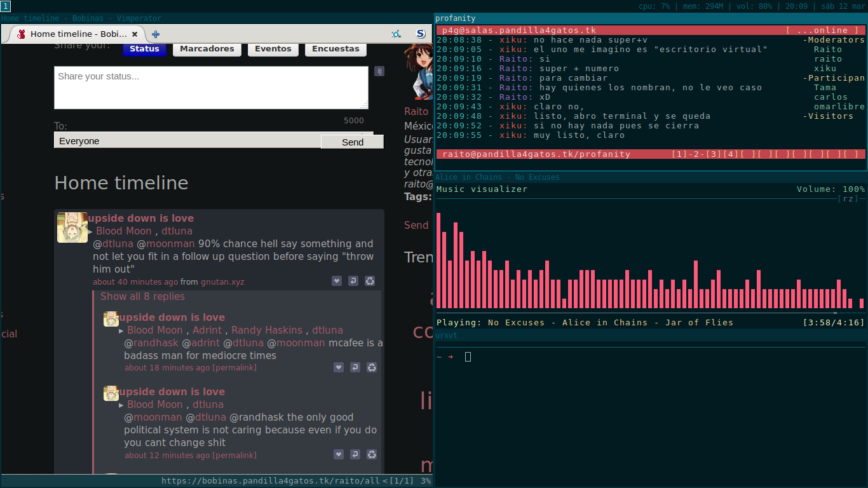Click the recycle repeat icon on the 12-minute-old reply
The height and width of the screenshot is (488, 868).
coord(372,454)
